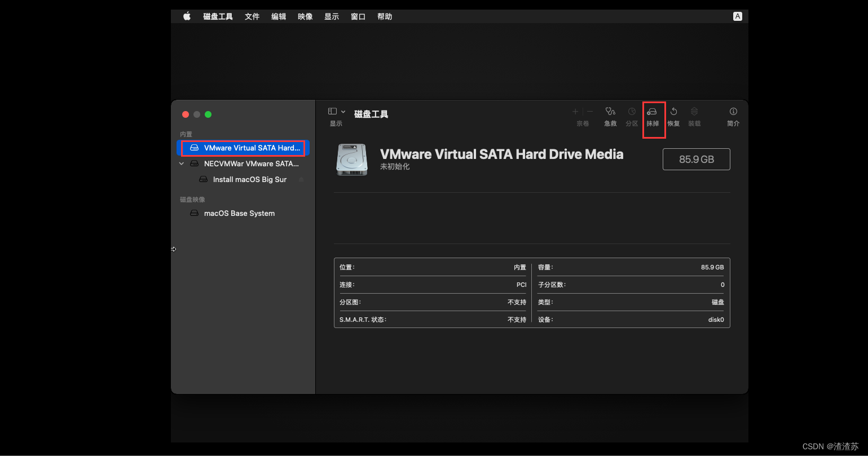Open the sidebar view options dropdown in the toolbar

point(337,112)
